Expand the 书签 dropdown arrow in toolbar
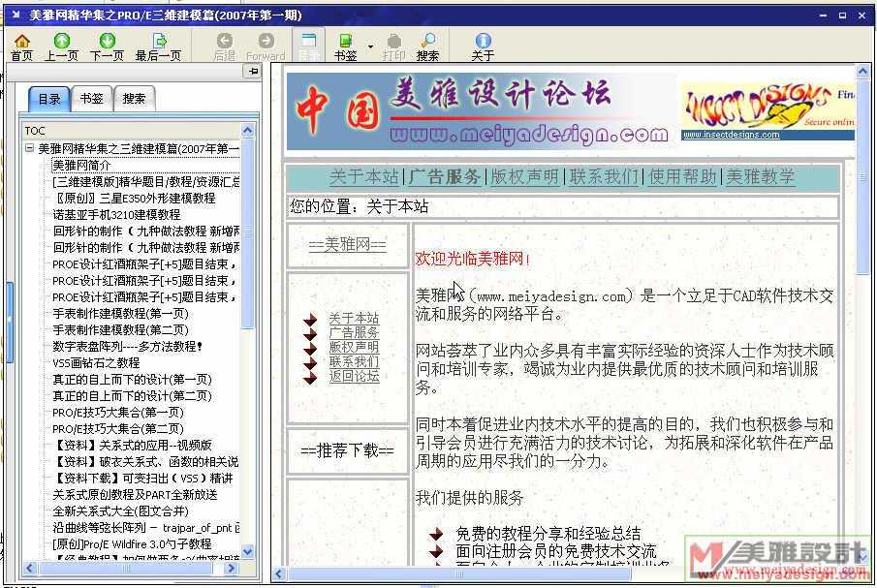Screen dimensions: 877x588 tap(370, 46)
